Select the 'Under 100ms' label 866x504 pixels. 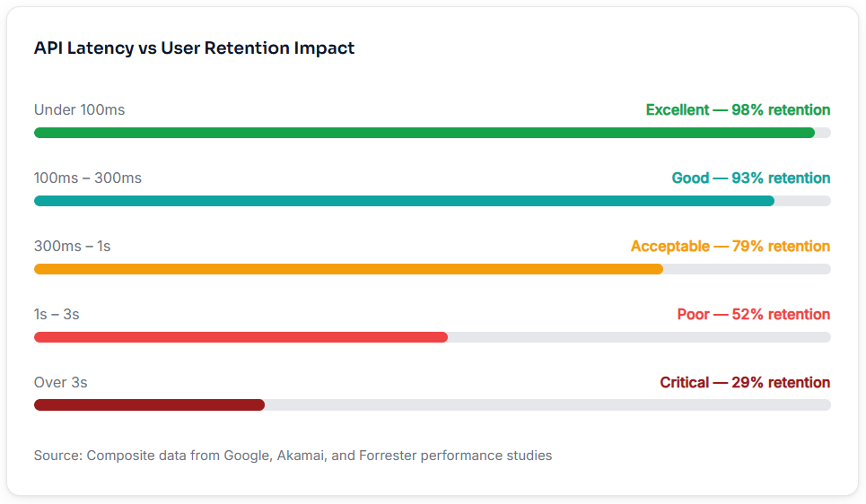(80, 109)
